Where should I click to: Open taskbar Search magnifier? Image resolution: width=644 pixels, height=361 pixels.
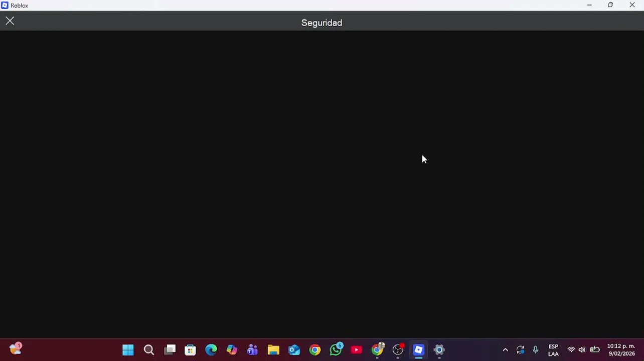149,350
